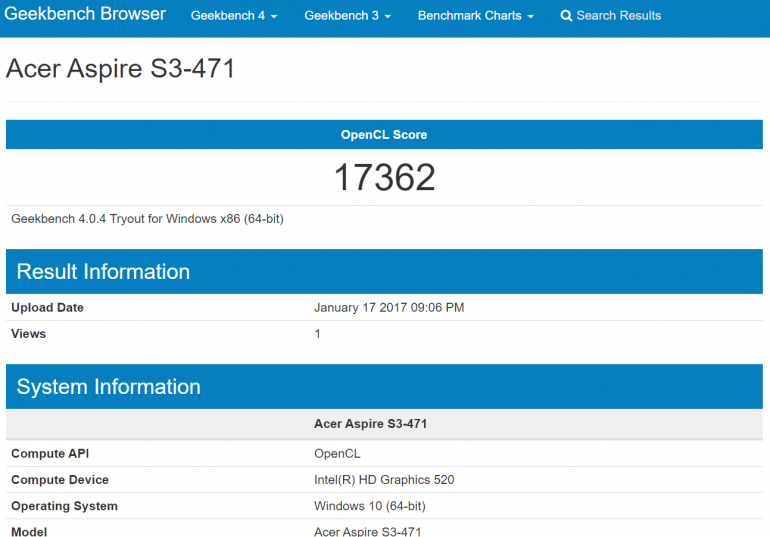Select the Model row value Acer Aspire S3-471

click(368, 531)
